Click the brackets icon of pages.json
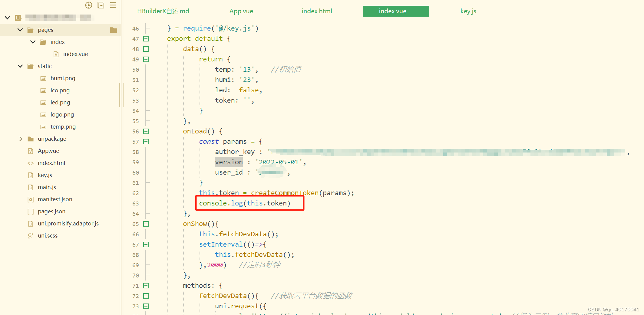644x315 pixels. [x=31, y=212]
